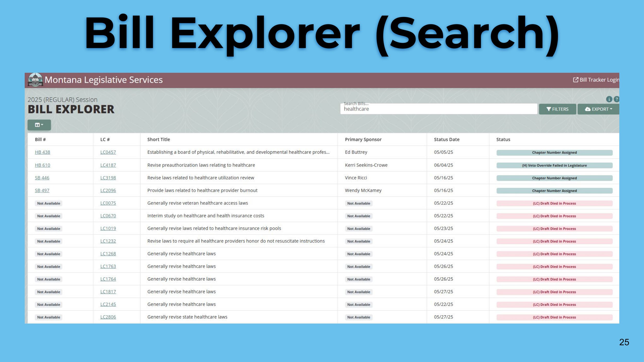Sort by Short Title column header
The width and height of the screenshot is (644, 362).
(158, 139)
